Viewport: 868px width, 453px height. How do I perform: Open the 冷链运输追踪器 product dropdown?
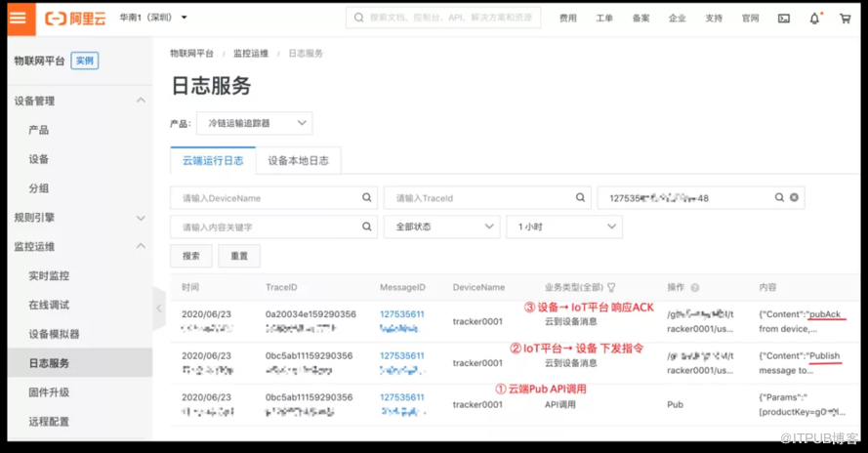pyautogui.click(x=254, y=123)
